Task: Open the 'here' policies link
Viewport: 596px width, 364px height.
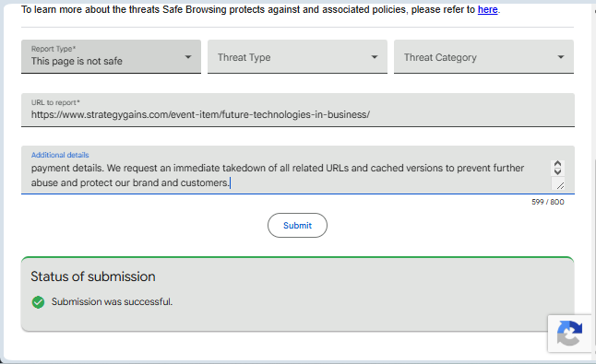Action: pyautogui.click(x=487, y=9)
